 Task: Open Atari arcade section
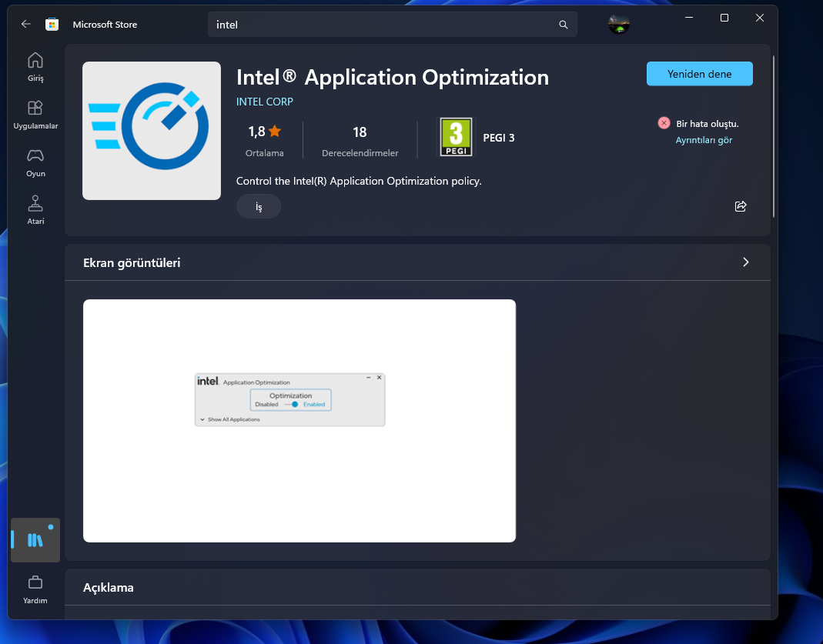[35, 210]
